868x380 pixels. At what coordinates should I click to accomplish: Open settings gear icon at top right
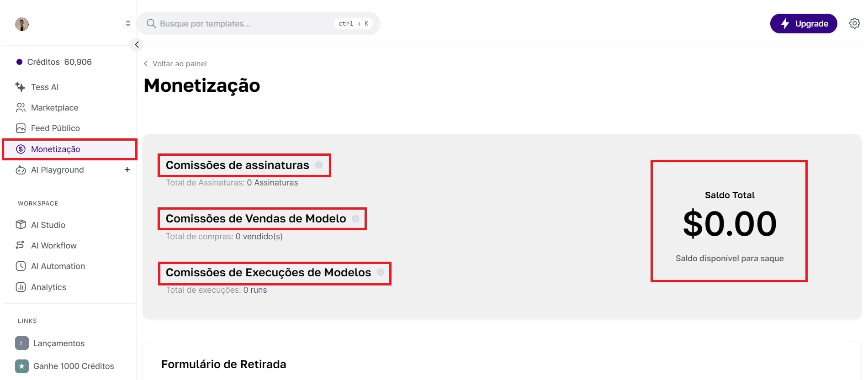(x=855, y=23)
